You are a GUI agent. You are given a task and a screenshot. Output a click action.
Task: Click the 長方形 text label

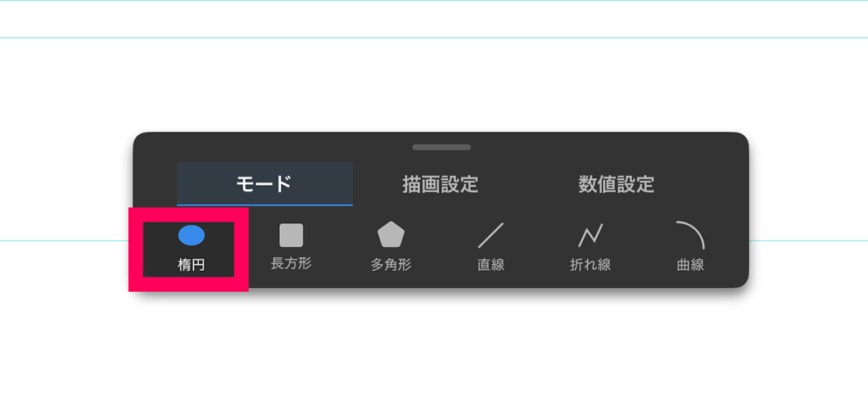291,263
